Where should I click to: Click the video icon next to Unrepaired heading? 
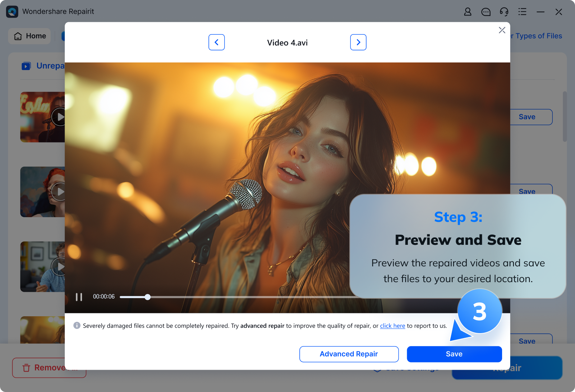point(26,66)
